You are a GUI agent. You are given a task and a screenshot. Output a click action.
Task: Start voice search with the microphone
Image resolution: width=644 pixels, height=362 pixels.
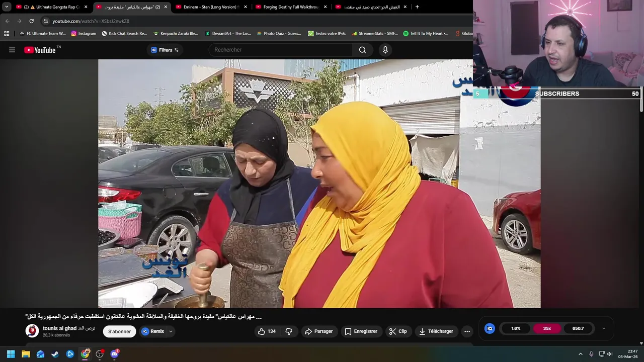pos(385,50)
